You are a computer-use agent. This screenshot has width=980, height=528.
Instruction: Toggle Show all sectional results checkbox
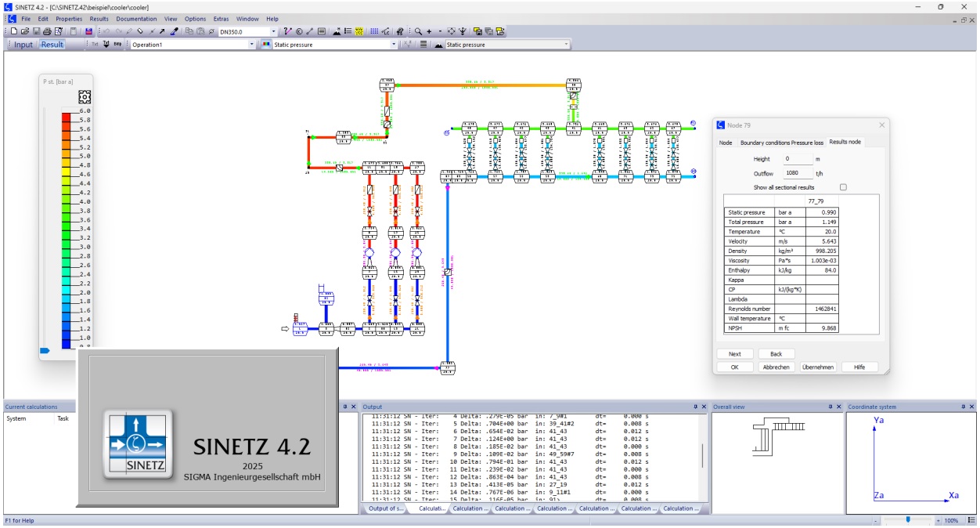pyautogui.click(x=843, y=187)
